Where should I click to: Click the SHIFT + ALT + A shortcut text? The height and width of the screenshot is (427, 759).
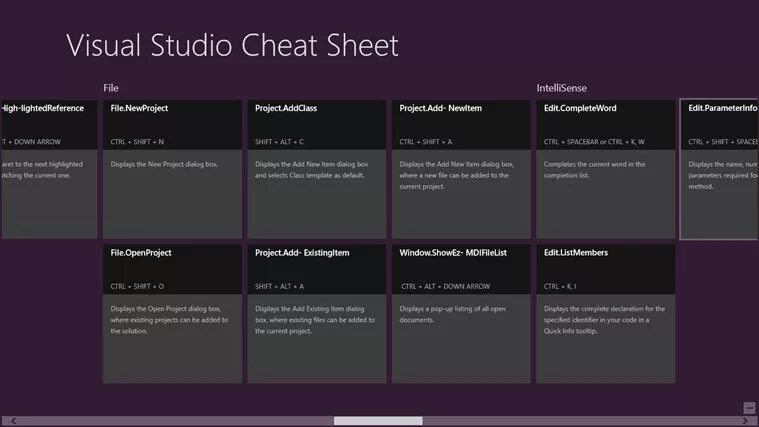point(279,287)
